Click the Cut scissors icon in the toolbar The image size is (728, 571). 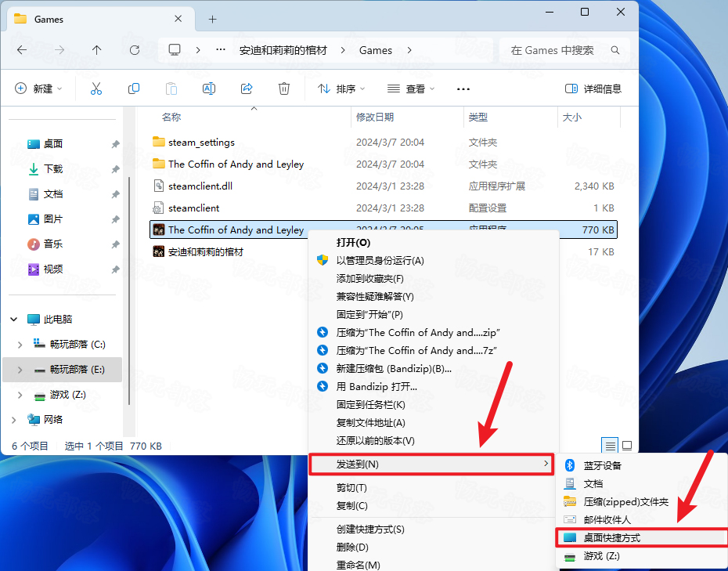coord(96,89)
